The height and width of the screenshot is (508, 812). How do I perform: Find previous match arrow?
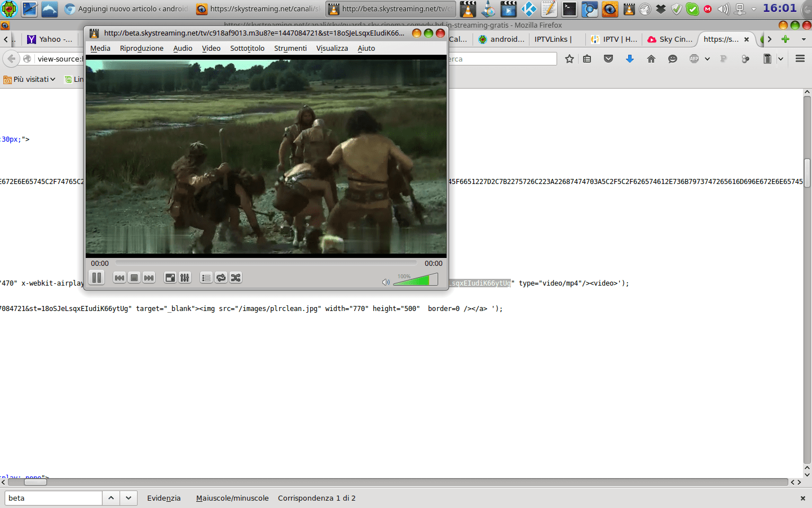[x=111, y=498]
